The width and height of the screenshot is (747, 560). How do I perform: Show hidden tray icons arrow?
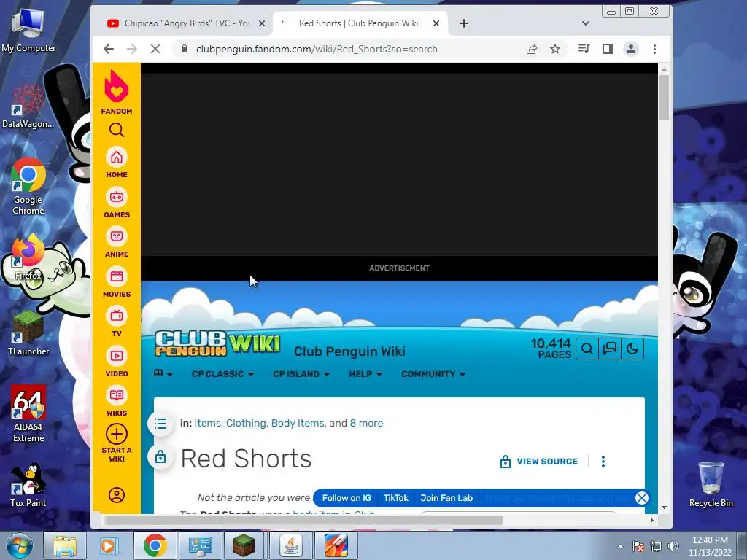(x=620, y=546)
